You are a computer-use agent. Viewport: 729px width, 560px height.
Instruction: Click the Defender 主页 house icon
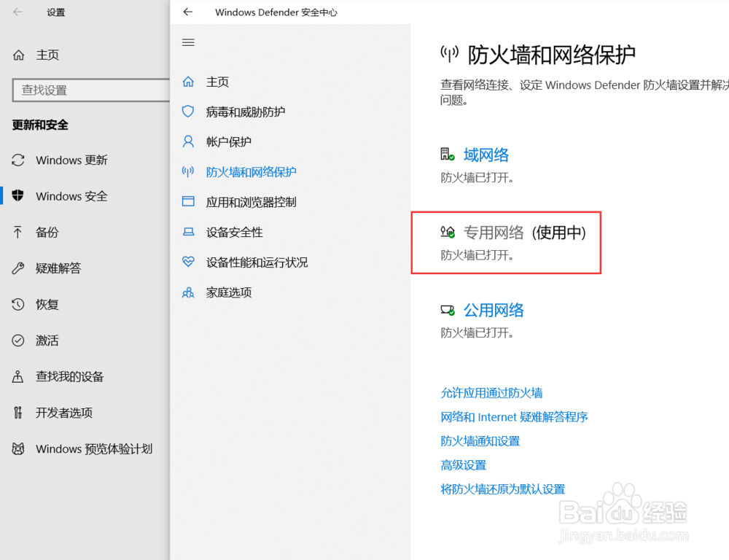(x=188, y=82)
